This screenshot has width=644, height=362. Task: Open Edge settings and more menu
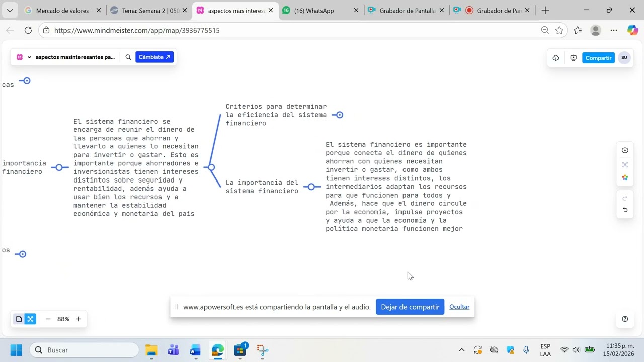(x=614, y=30)
